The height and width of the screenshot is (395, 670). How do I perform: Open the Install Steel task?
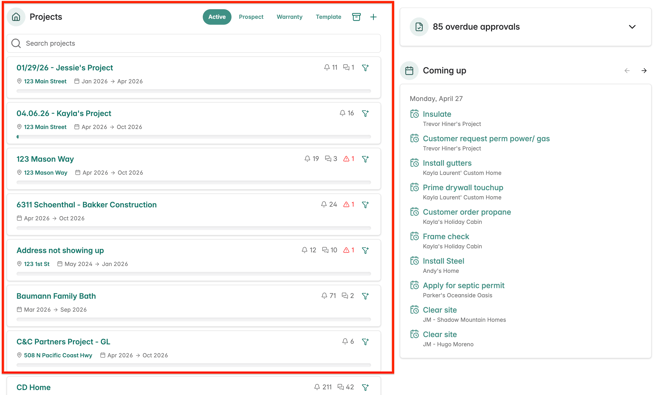(443, 261)
